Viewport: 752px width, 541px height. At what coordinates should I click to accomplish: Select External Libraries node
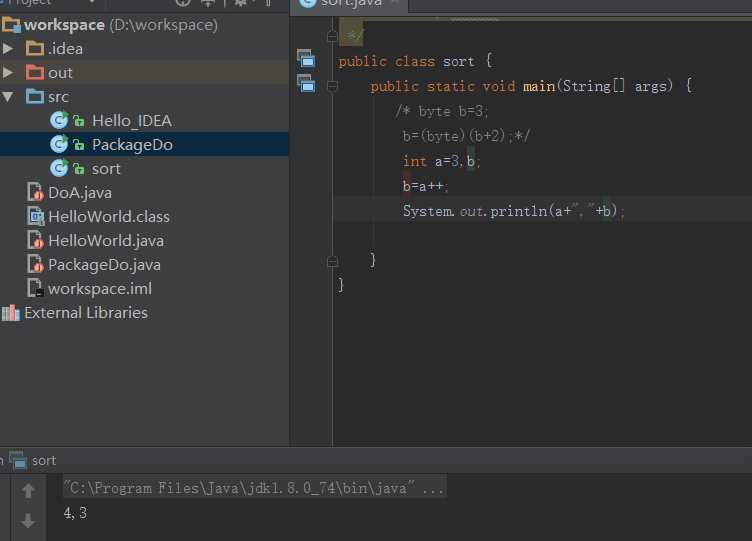point(86,313)
